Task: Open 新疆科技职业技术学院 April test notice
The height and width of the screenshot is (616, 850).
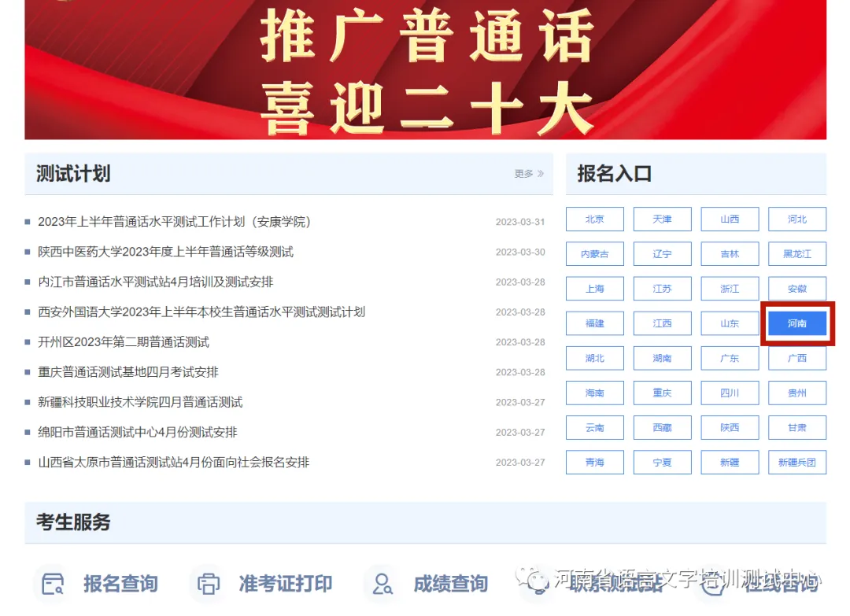Action: pyautogui.click(x=140, y=402)
